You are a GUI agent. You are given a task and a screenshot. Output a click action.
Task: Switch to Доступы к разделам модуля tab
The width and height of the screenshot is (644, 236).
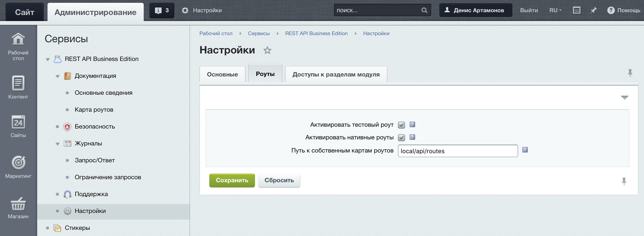(x=336, y=74)
